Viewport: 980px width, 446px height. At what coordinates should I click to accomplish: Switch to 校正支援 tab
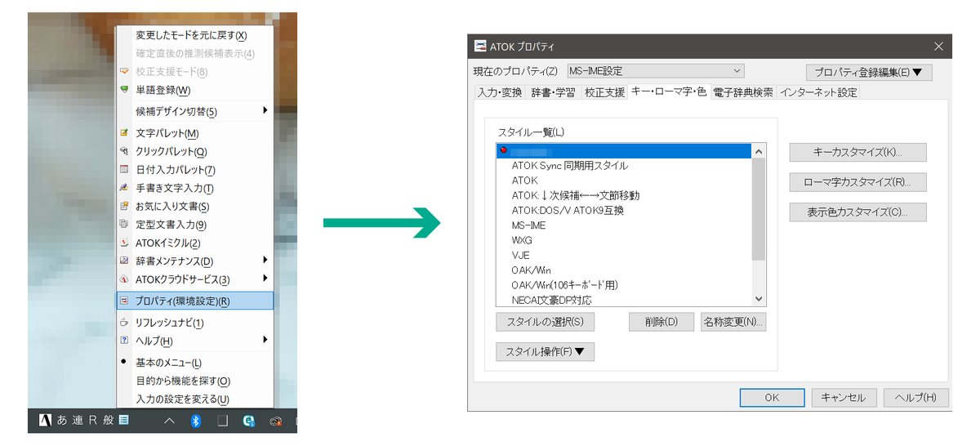tap(604, 92)
